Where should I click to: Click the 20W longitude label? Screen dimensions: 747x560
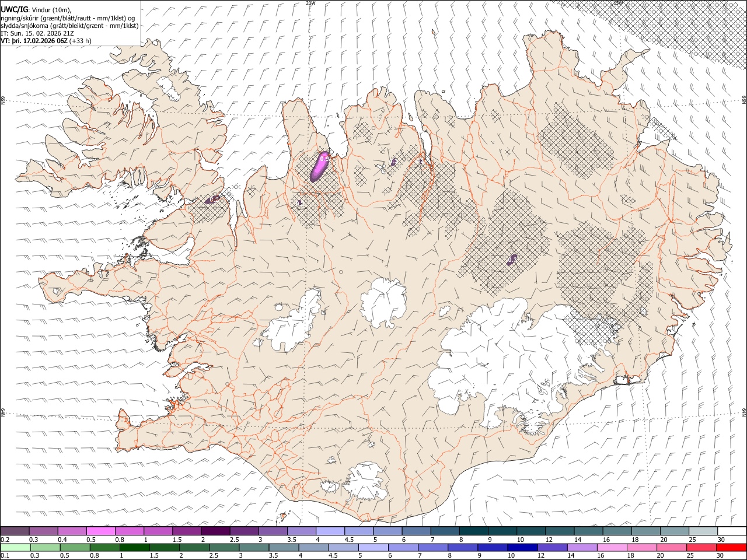pyautogui.click(x=311, y=3)
